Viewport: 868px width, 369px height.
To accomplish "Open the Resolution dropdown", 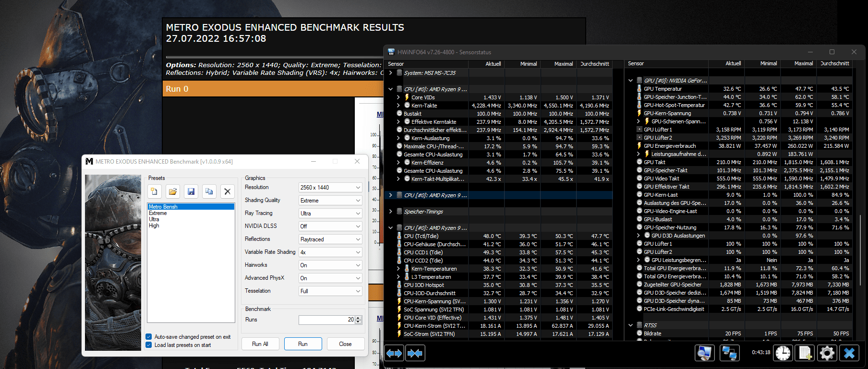I will (x=330, y=188).
